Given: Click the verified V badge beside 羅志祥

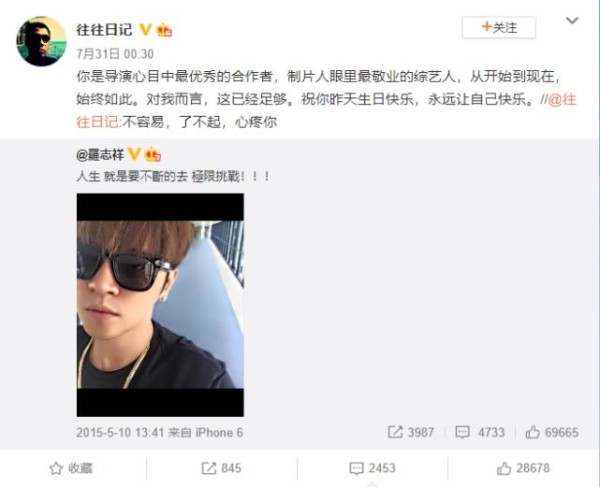Looking at the screenshot, I should click(x=134, y=155).
